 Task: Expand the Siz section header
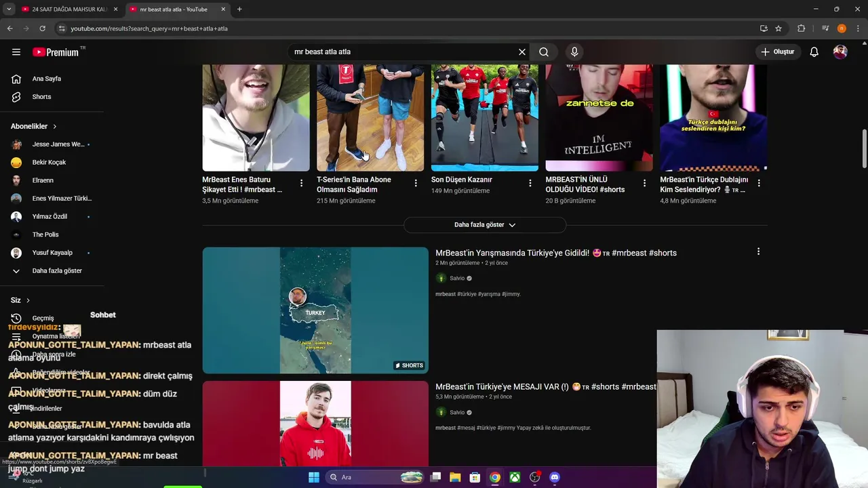tap(20, 300)
